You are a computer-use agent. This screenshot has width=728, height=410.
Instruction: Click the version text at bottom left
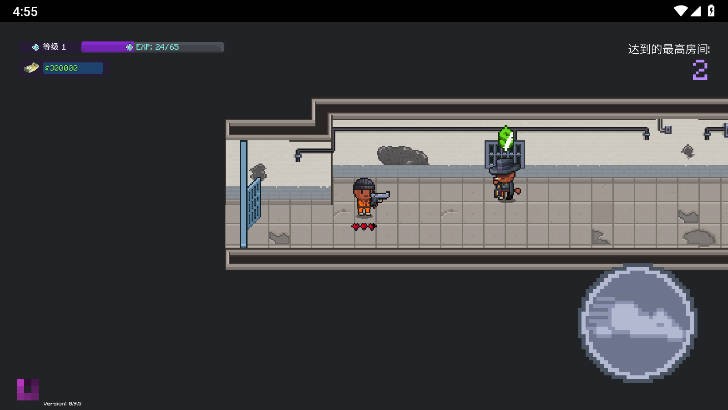[62, 403]
